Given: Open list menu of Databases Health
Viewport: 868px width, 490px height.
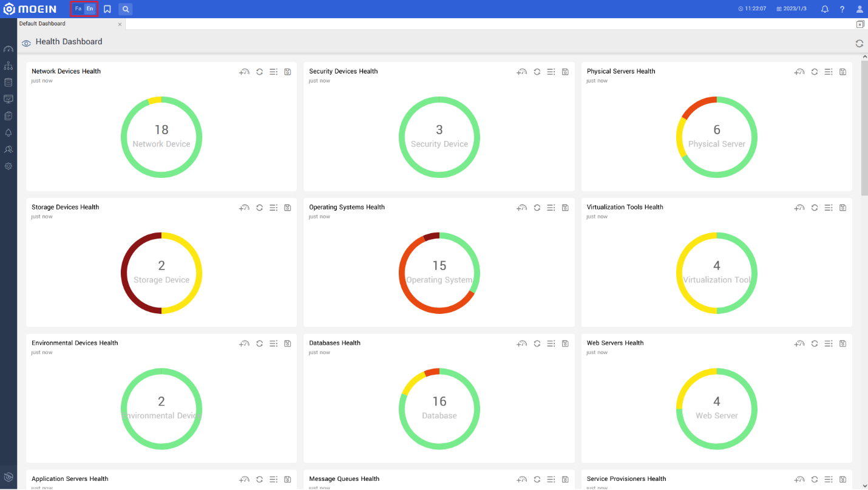Looking at the screenshot, I should [551, 344].
